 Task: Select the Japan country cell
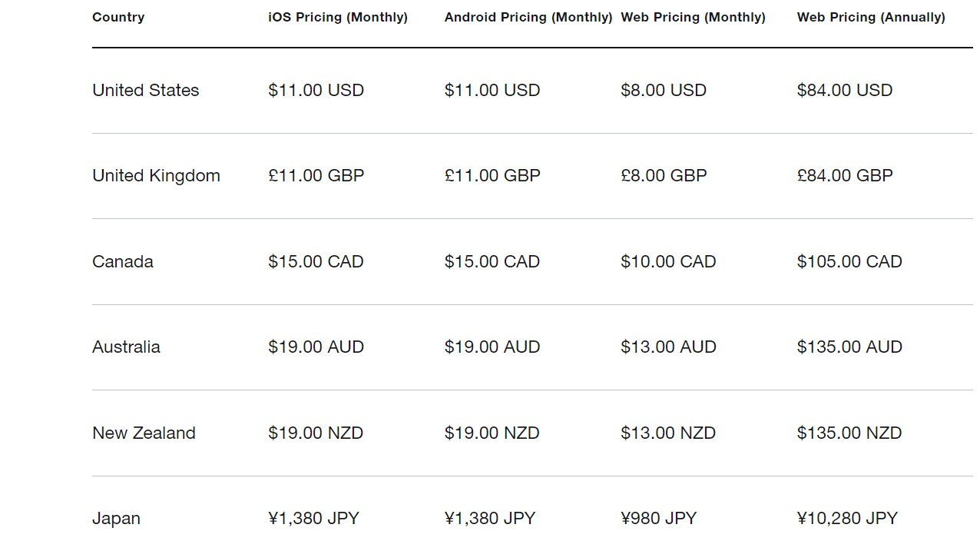click(116, 519)
